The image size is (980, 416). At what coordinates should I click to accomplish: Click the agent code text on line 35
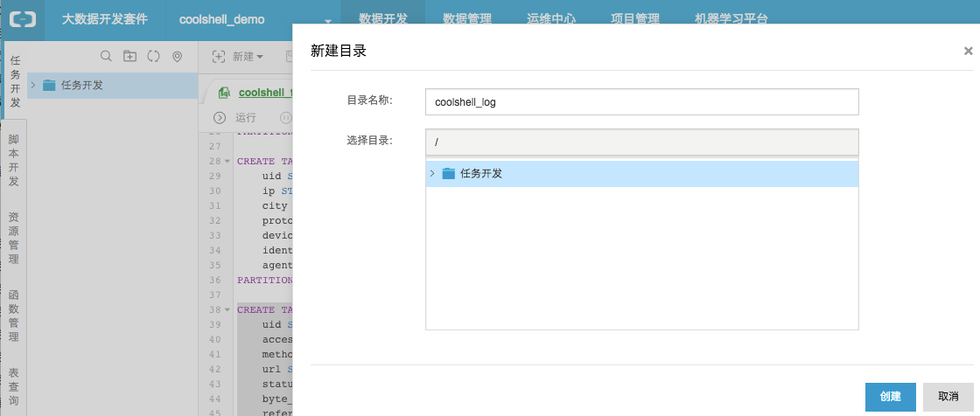277,266
